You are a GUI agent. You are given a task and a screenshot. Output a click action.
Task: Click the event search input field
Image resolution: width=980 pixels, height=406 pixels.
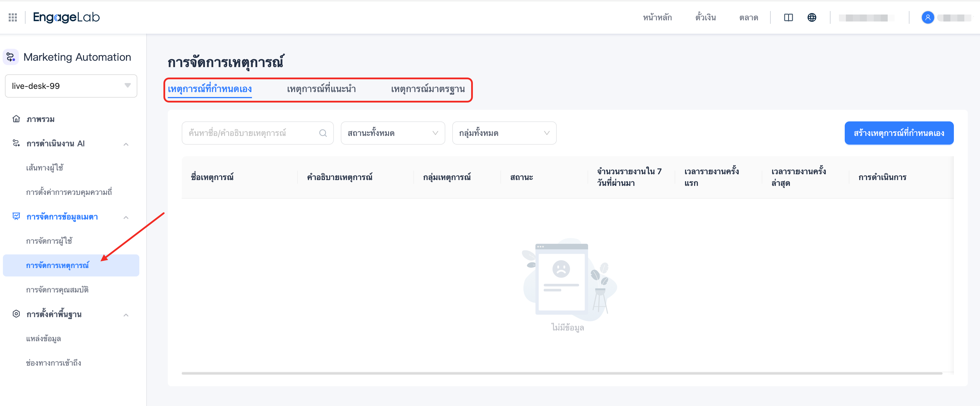pos(251,133)
